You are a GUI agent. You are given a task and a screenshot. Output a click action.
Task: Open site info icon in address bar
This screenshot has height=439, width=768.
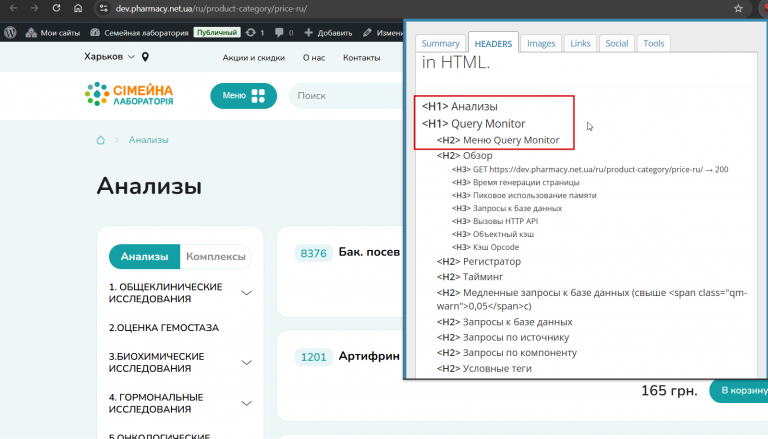click(103, 8)
